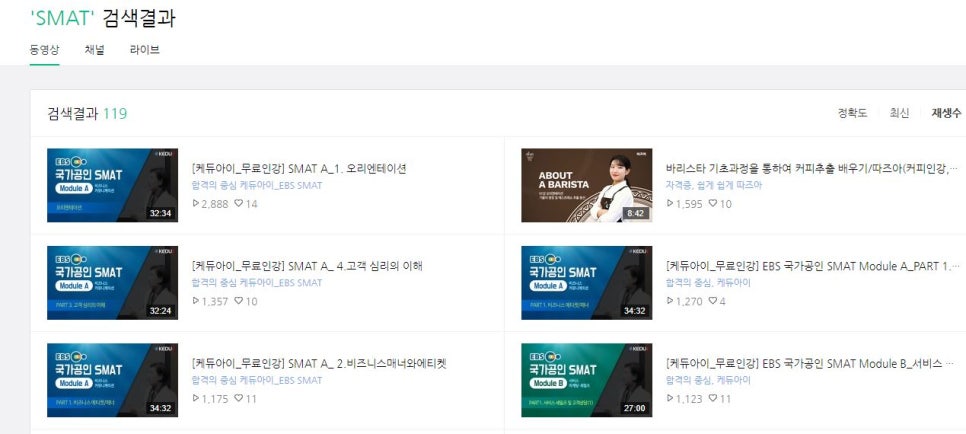Open the title link EBS 국가공인 SMAT Module A_PART 1
This screenshot has width=966, height=434.
(x=813, y=266)
